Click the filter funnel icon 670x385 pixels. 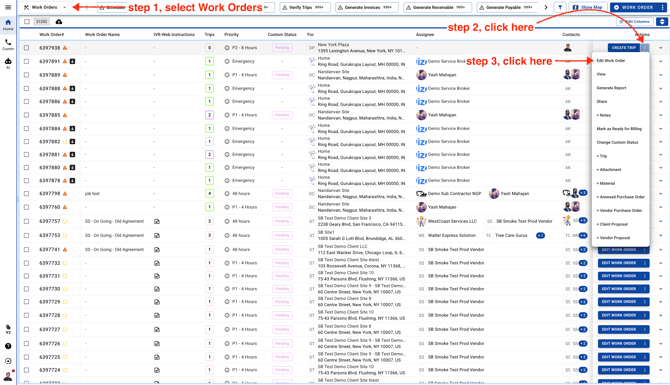[x=560, y=7]
